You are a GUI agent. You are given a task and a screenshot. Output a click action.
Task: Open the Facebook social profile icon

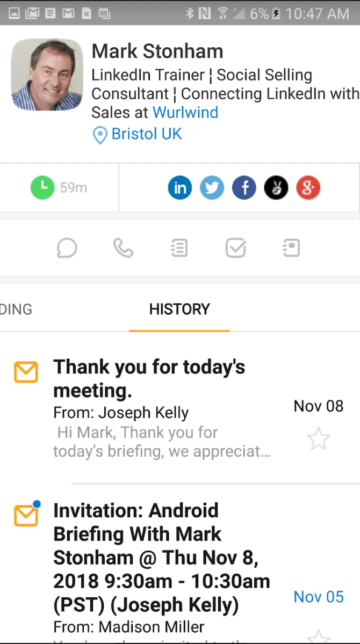coord(244,188)
